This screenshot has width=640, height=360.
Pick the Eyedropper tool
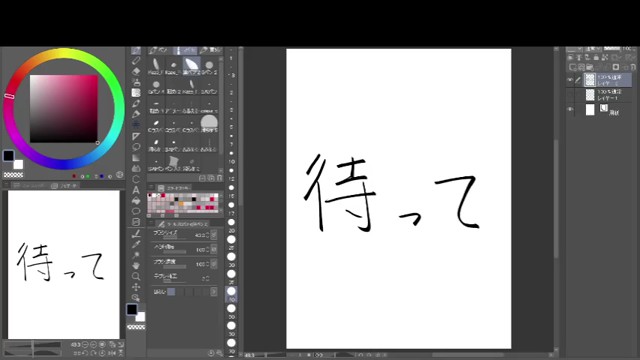(136, 244)
